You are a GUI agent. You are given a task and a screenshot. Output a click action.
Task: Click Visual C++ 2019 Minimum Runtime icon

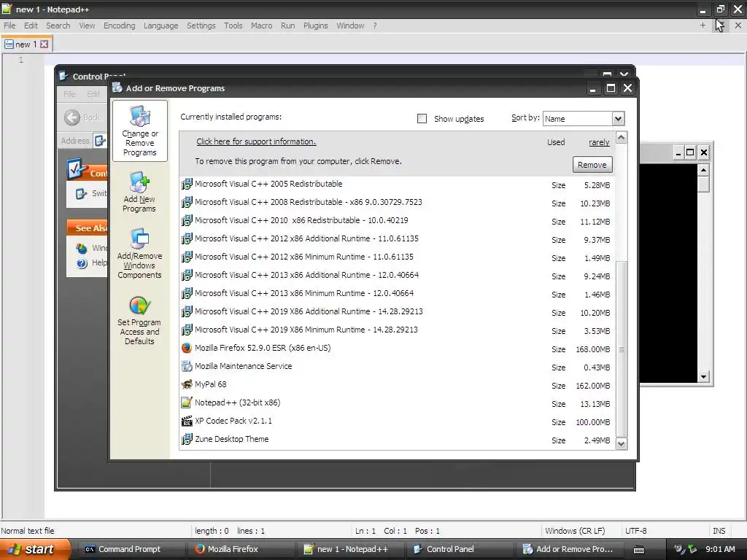(187, 330)
